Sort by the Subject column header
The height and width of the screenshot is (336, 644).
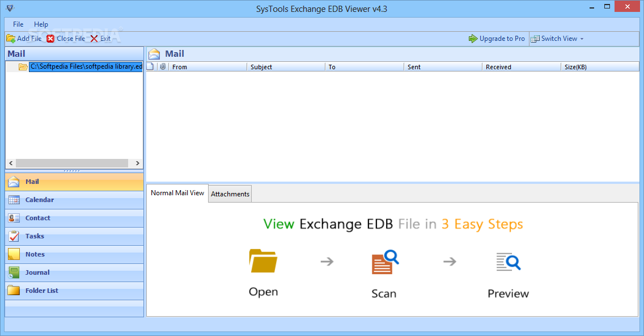pyautogui.click(x=286, y=66)
